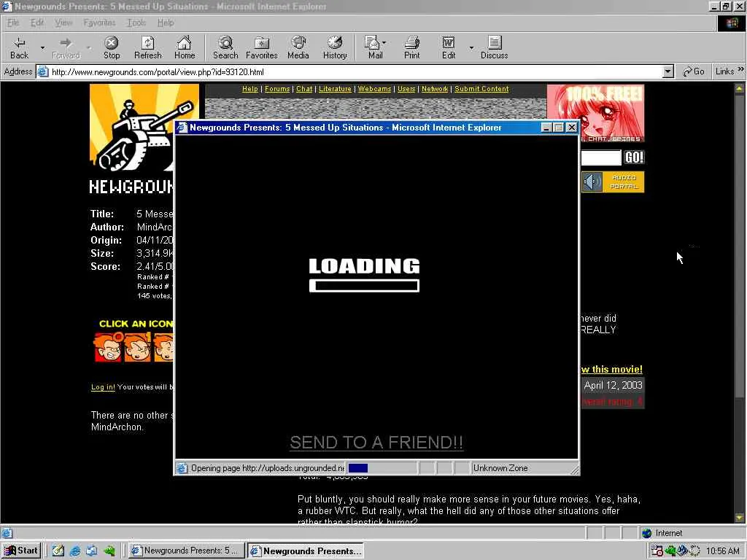The width and height of the screenshot is (747, 560).
Task: Open the Help menu
Action: click(x=166, y=23)
